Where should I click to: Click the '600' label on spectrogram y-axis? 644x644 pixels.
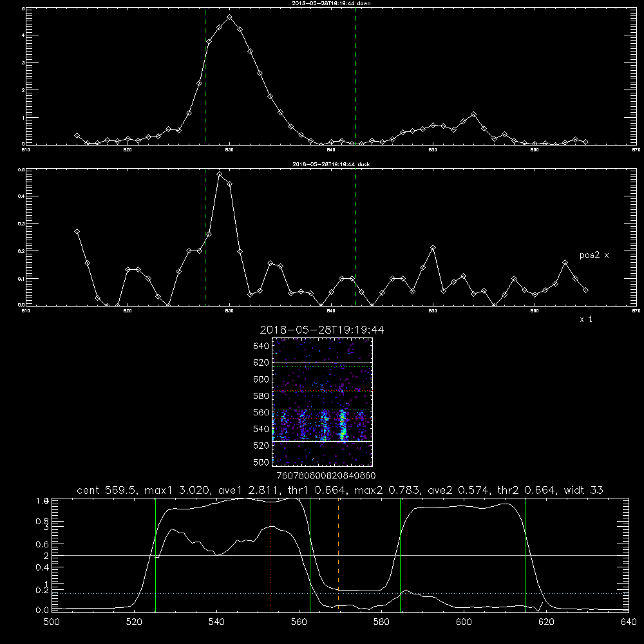[261, 379]
